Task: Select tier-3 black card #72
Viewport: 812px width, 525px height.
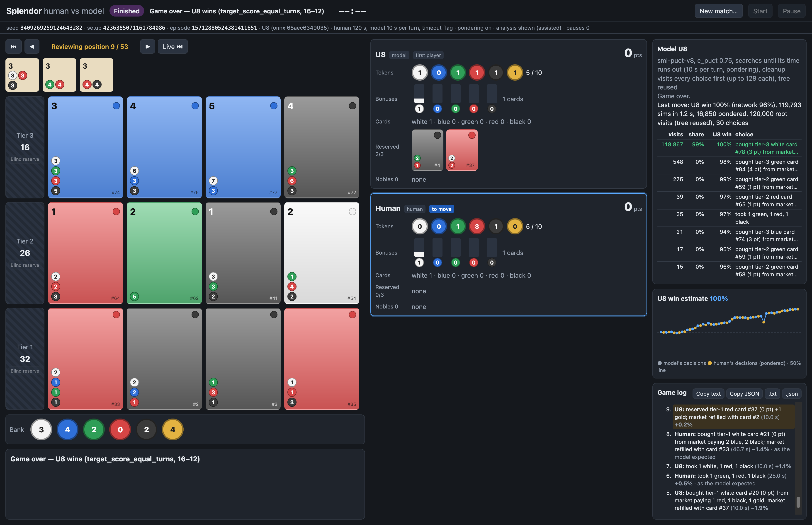Action: pos(322,147)
